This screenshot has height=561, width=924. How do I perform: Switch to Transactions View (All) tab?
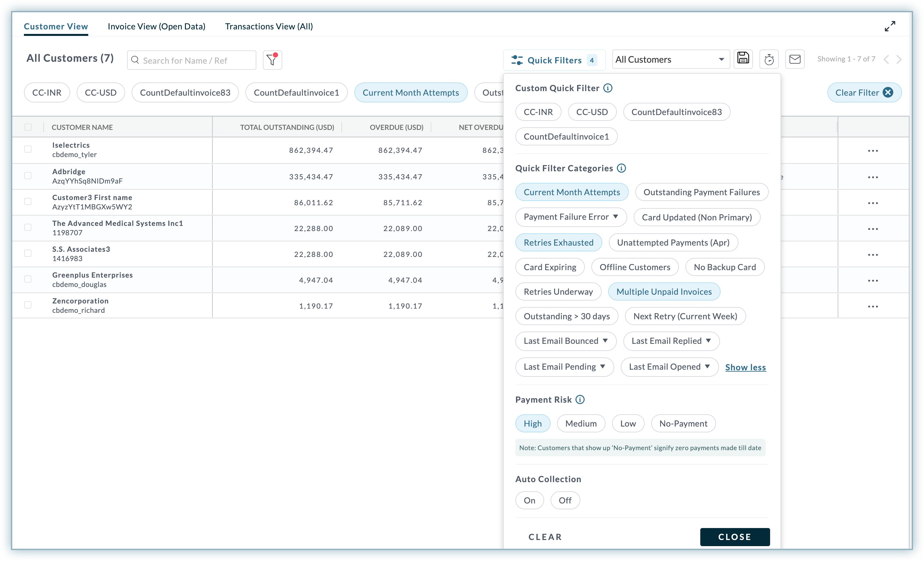pyautogui.click(x=269, y=26)
